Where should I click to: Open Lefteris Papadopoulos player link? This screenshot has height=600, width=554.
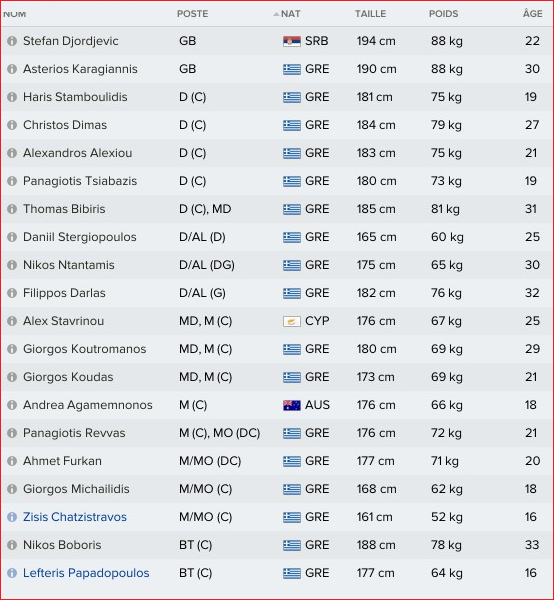(86, 573)
